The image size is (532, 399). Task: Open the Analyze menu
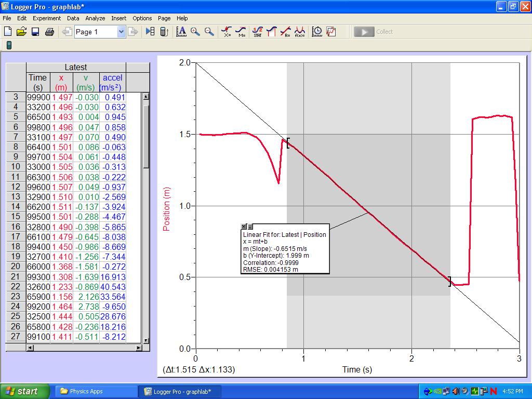coord(95,18)
